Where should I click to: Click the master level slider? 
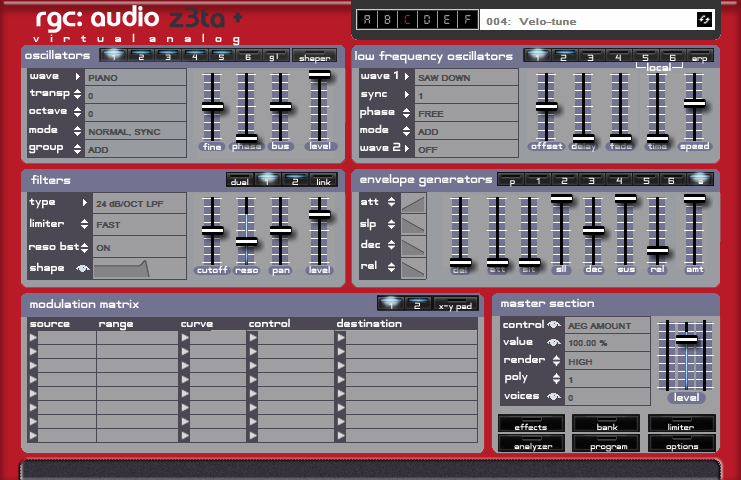coord(686,339)
